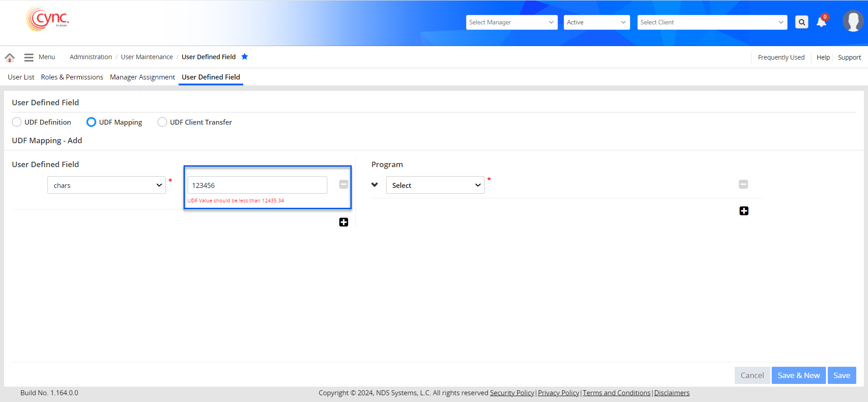868x402 pixels.
Task: Open the Privacy Policy link
Action: point(558,393)
